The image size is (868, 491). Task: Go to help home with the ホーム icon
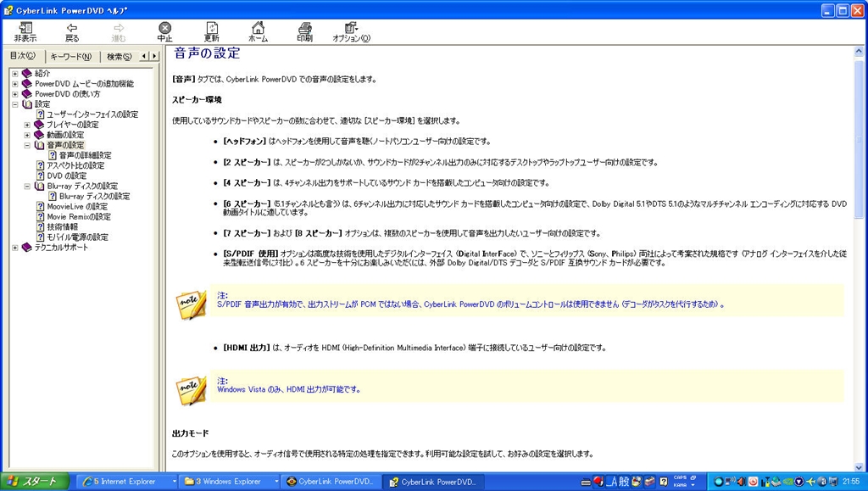(x=258, y=32)
